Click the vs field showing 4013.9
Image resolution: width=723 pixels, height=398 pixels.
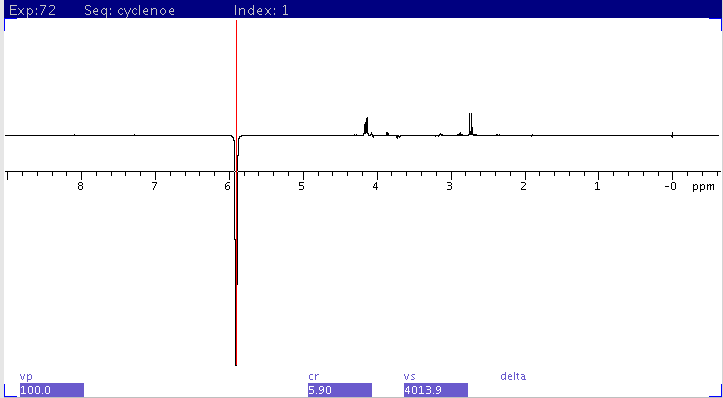tap(436, 390)
